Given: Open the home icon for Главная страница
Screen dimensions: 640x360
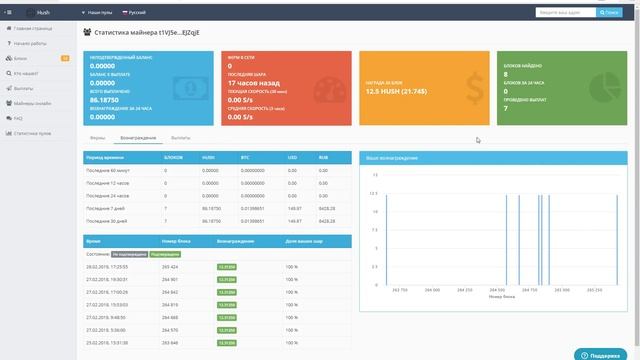Looking at the screenshot, I should pyautogui.click(x=9, y=28).
